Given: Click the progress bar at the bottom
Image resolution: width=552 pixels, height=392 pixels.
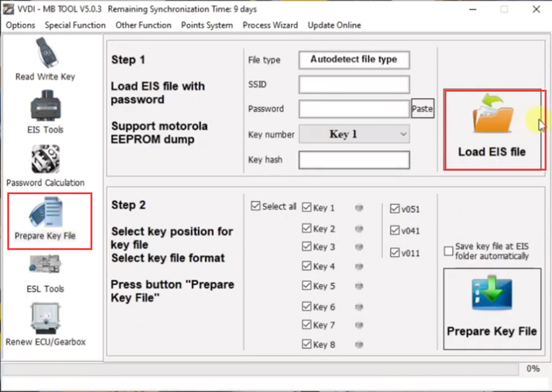Looking at the screenshot, I should click(x=261, y=370).
